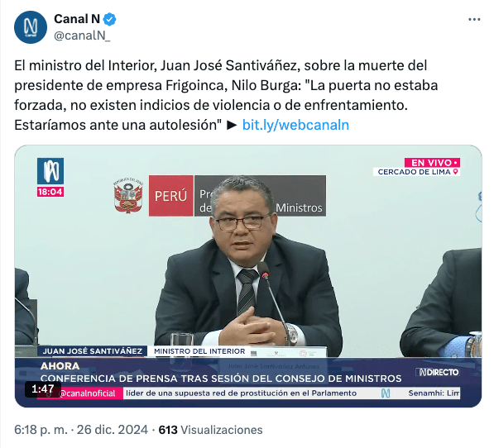The image size is (494, 448).
Task: View the 613 Visualizaciones count
Action: click(x=210, y=430)
